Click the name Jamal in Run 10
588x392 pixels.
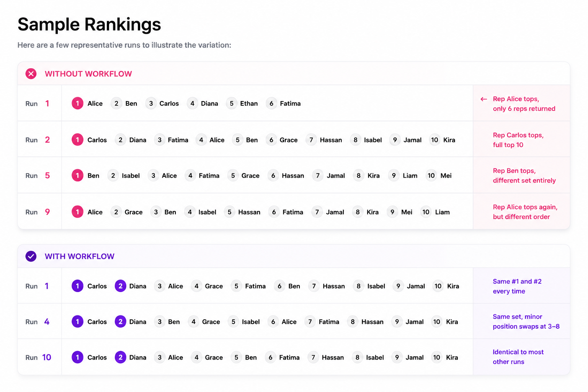point(415,357)
